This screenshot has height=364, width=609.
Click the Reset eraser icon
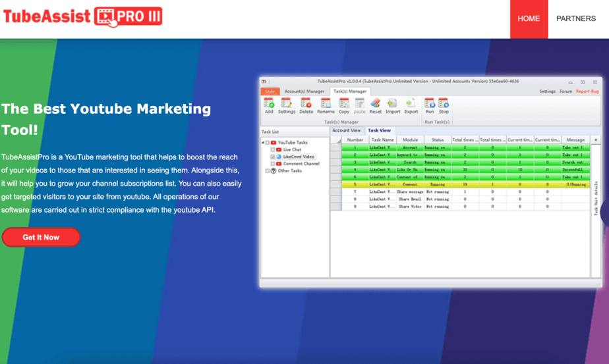(x=375, y=103)
